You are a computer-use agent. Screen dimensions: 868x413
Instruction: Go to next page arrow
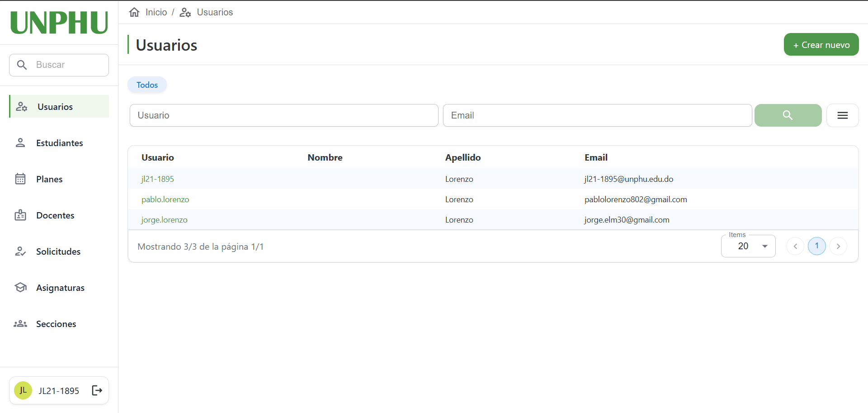coord(838,246)
